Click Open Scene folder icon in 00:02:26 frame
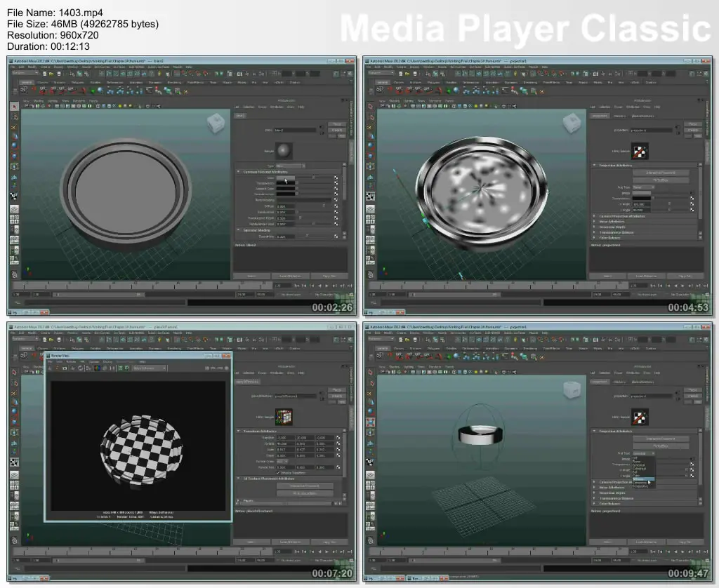The image size is (719, 588). [x=51, y=74]
